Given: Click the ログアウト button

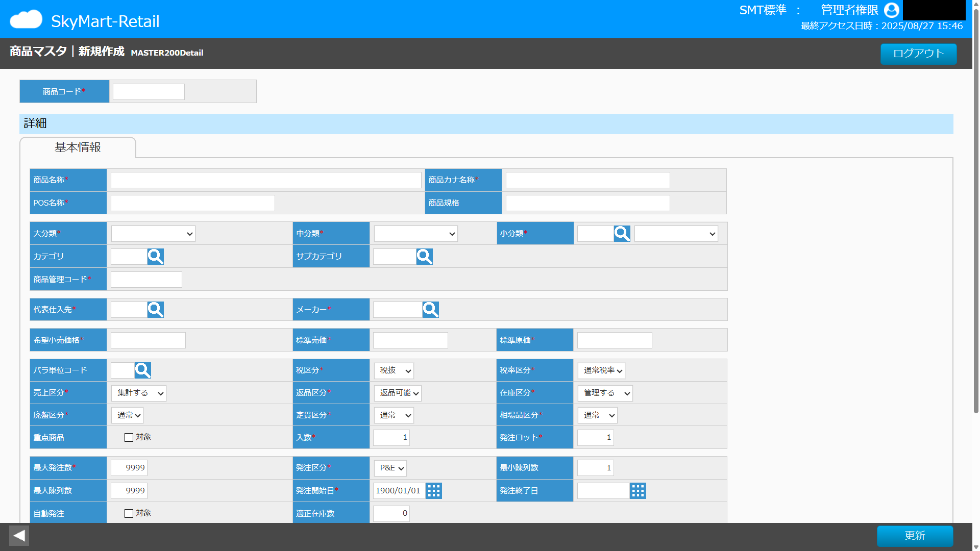Looking at the screenshot, I should pos(918,54).
